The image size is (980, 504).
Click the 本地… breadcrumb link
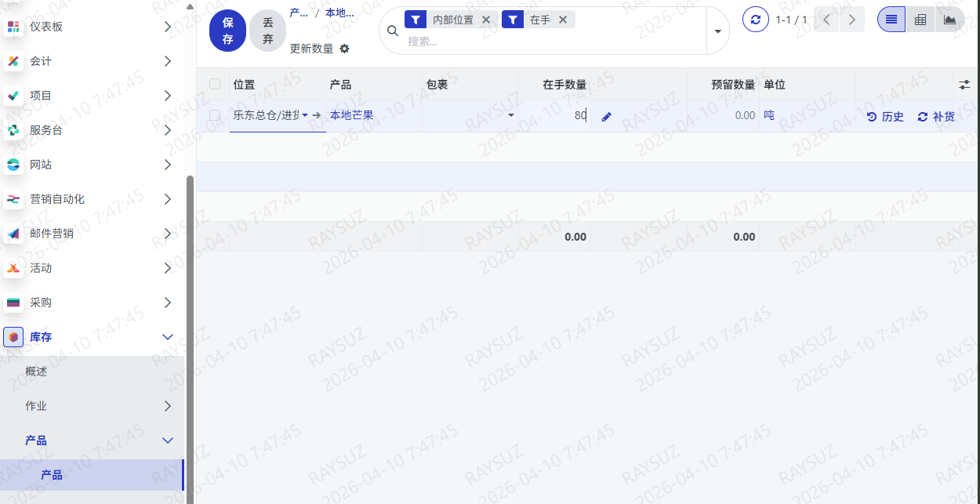click(339, 13)
